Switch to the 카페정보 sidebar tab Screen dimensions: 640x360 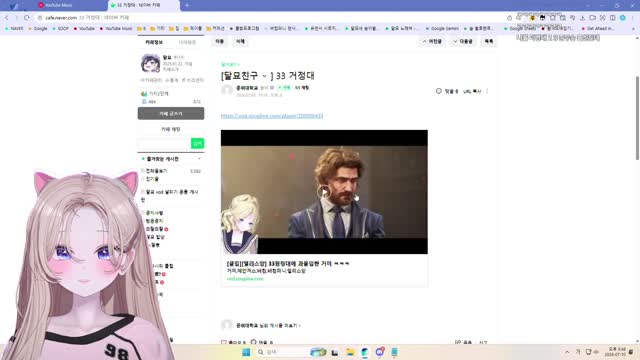pyautogui.click(x=154, y=42)
